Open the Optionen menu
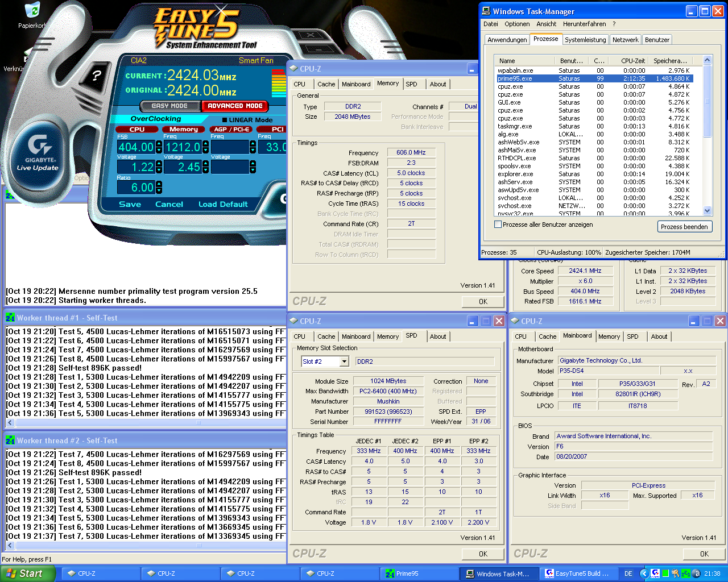This screenshot has width=728, height=582. click(517, 24)
